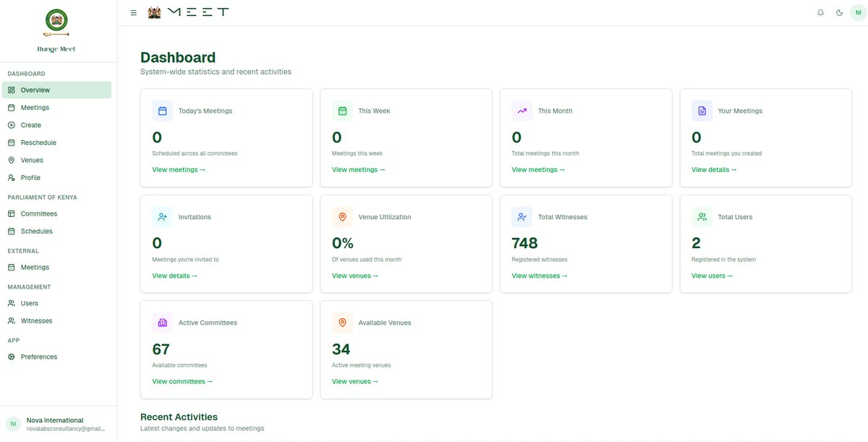Click View details under Invitations
The width and height of the screenshot is (868, 442).
pyautogui.click(x=174, y=276)
